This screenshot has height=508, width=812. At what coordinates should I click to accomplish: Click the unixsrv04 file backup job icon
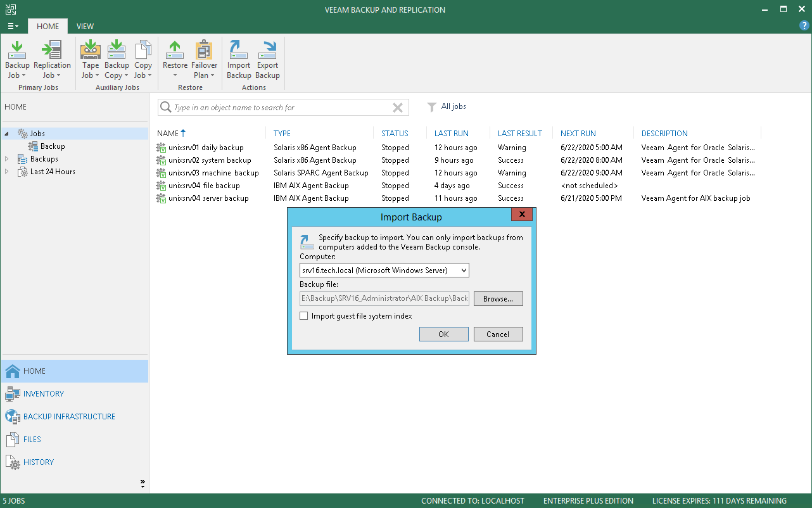[x=161, y=186]
